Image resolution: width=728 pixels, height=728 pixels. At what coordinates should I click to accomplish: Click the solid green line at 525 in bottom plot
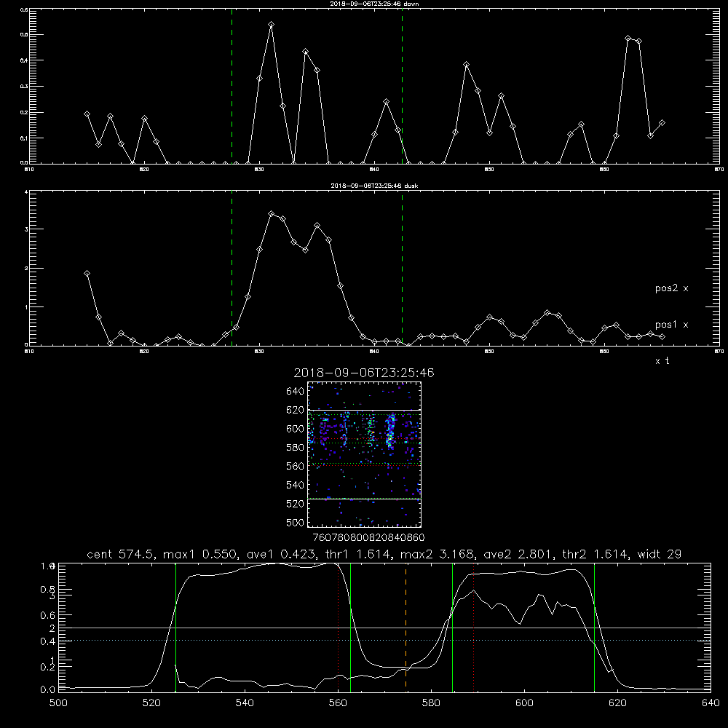175,627
